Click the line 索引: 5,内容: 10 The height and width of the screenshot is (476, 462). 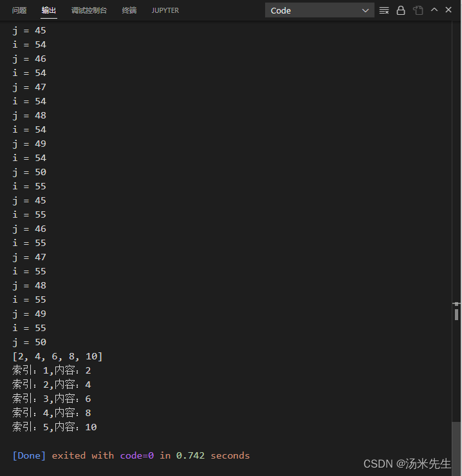coord(55,427)
